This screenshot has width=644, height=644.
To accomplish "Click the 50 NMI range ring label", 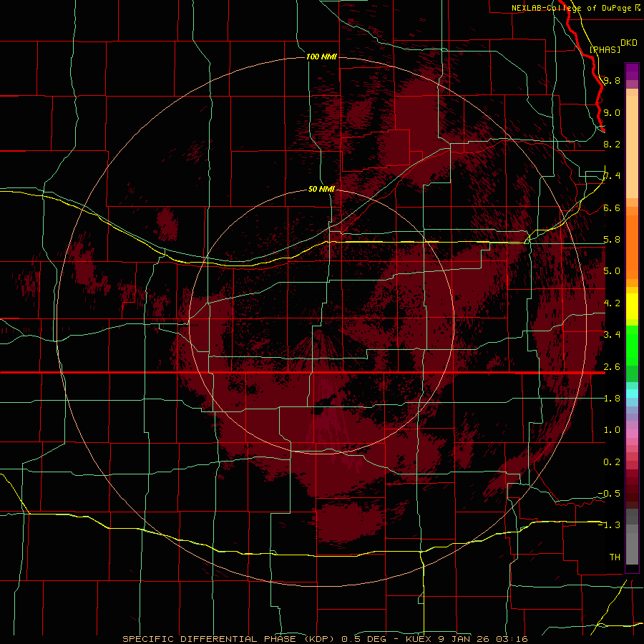I will (321, 190).
